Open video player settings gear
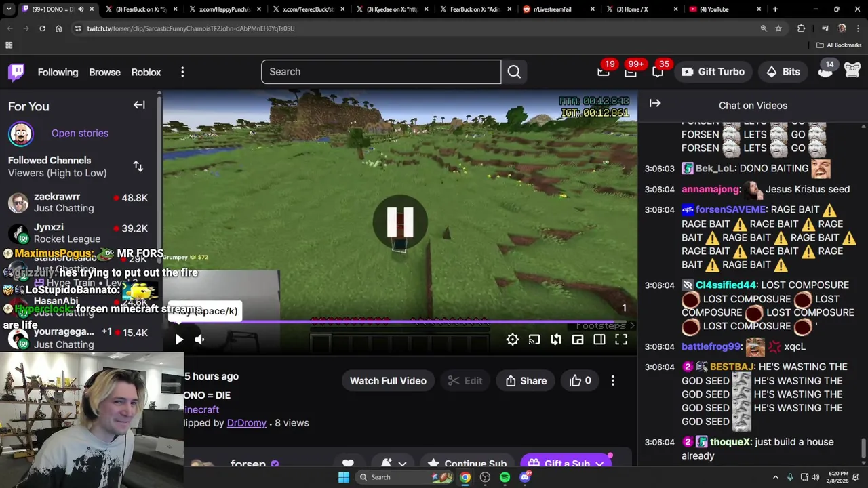868x488 pixels. 513,340
